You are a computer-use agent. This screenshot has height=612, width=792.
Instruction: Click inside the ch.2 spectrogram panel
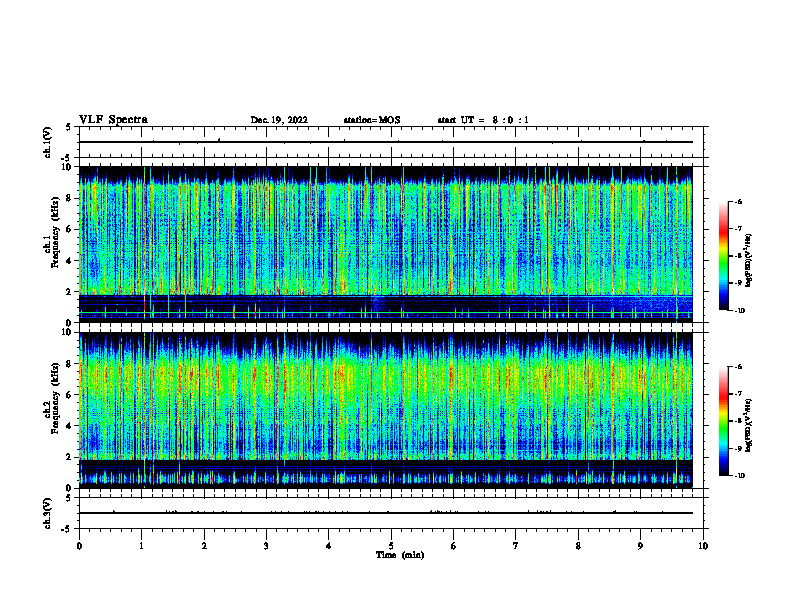click(x=385, y=410)
